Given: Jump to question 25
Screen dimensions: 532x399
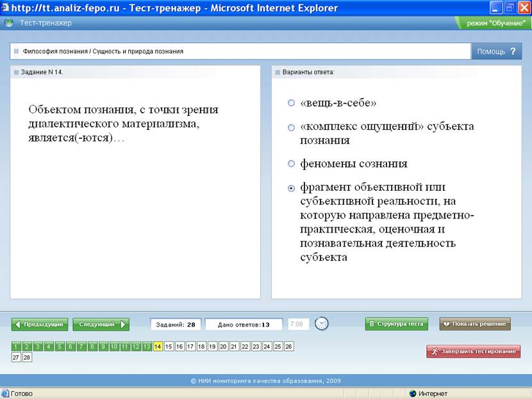Looking at the screenshot, I should coord(278,346).
